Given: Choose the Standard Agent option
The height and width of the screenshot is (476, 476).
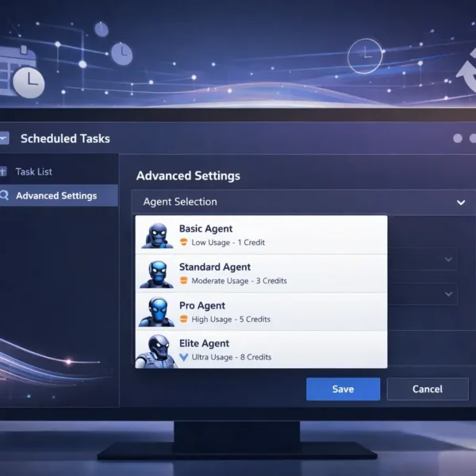Looking at the screenshot, I should click(261, 274).
